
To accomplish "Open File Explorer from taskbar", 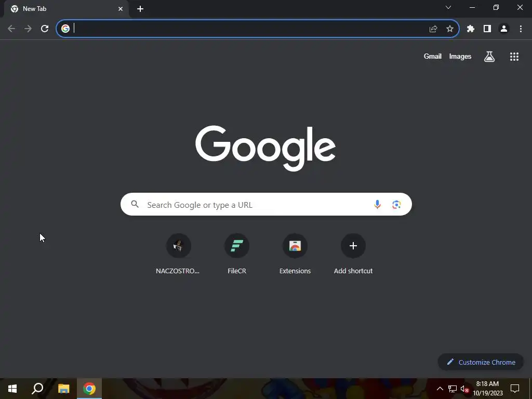I will click(x=63, y=389).
